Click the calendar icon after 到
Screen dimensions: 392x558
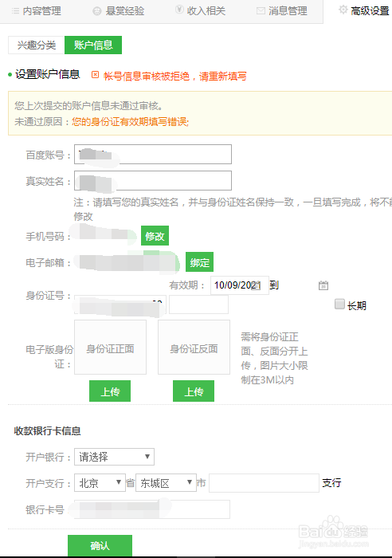(x=323, y=285)
